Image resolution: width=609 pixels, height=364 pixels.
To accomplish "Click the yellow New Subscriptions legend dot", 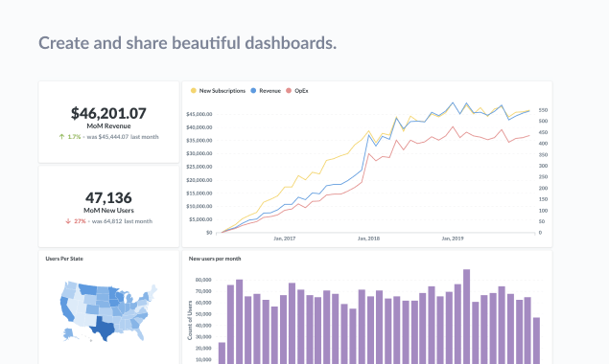I will click(x=194, y=90).
